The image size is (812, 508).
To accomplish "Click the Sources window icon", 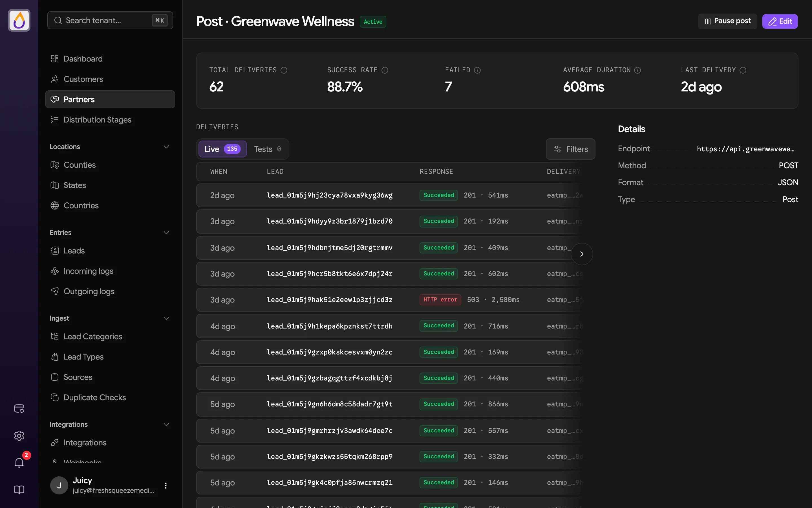I will (55, 377).
